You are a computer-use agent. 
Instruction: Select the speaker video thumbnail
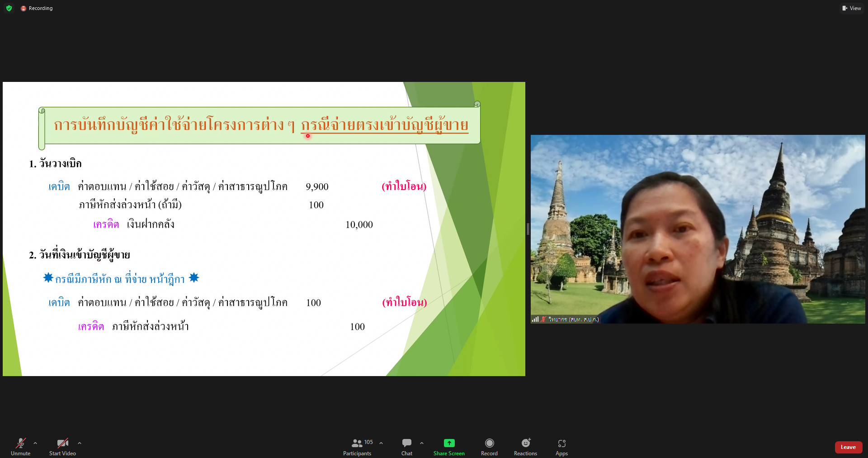point(698,229)
